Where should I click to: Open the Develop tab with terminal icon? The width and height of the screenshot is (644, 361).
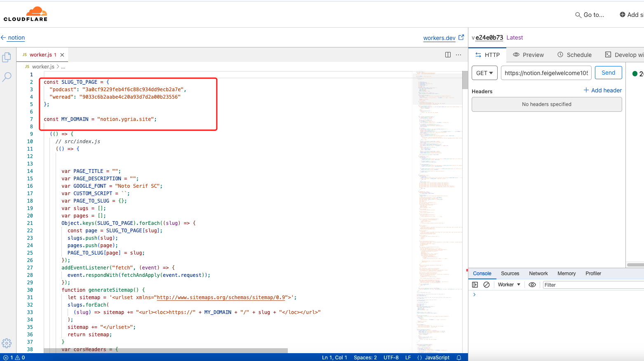624,55
